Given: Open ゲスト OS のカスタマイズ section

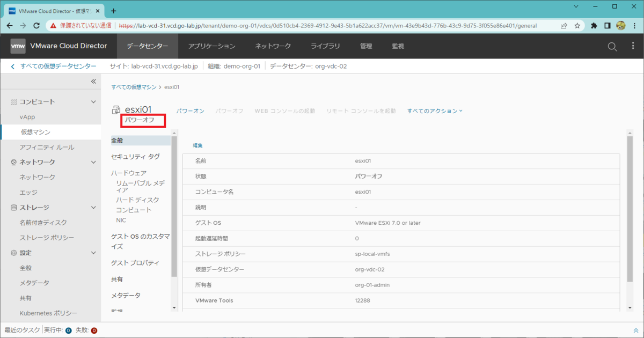Looking at the screenshot, I should (x=140, y=241).
